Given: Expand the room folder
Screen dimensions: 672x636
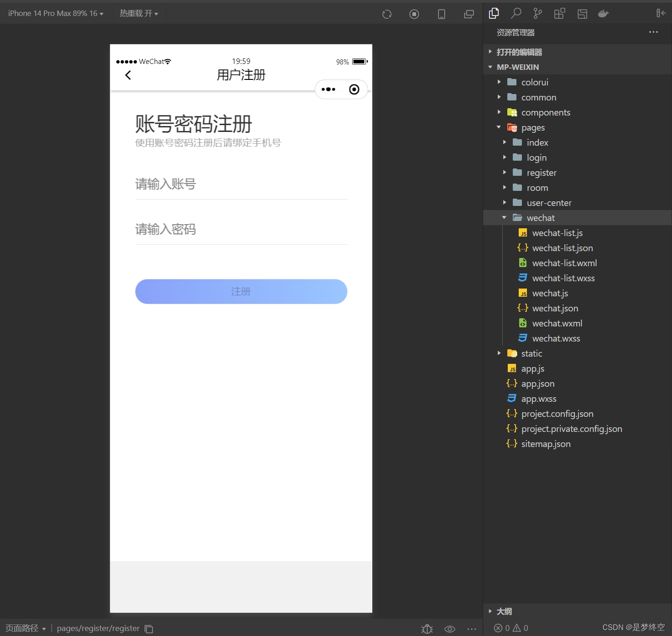Looking at the screenshot, I should (577, 188).
